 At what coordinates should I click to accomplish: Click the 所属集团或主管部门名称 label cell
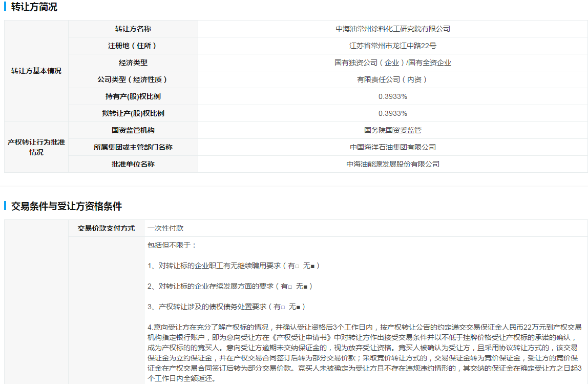(133, 147)
